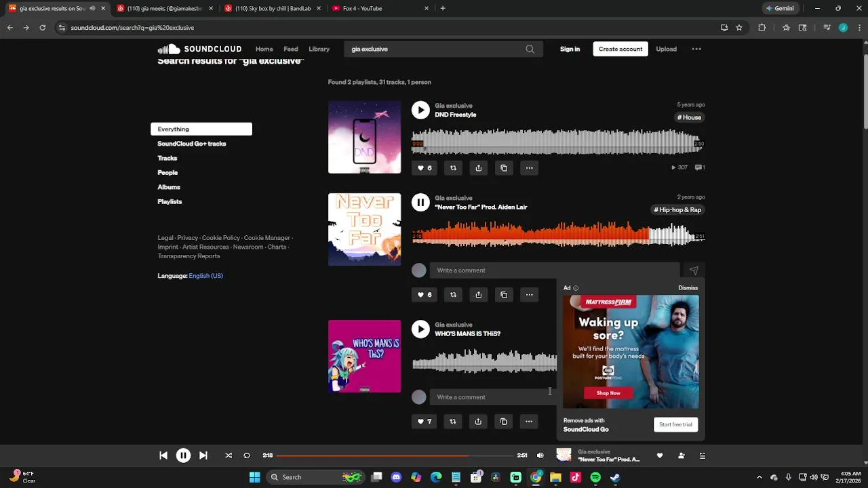The image size is (868, 488).
Task: Like the DND Freestyle track
Action: pyautogui.click(x=424, y=168)
